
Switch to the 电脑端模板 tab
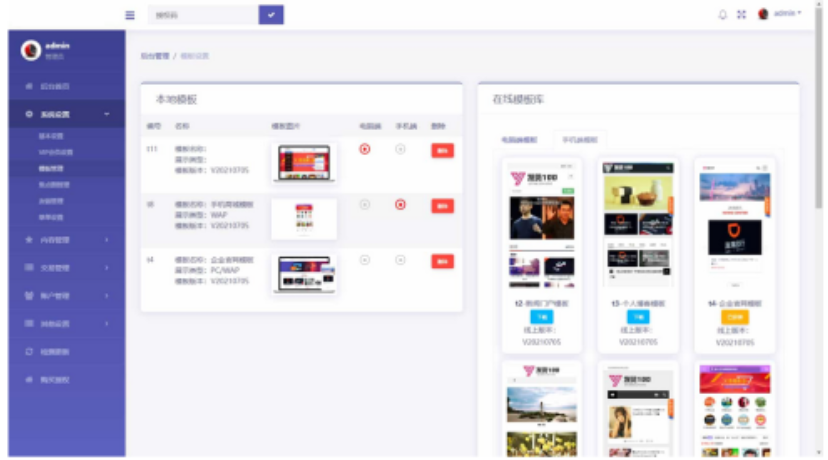point(519,140)
